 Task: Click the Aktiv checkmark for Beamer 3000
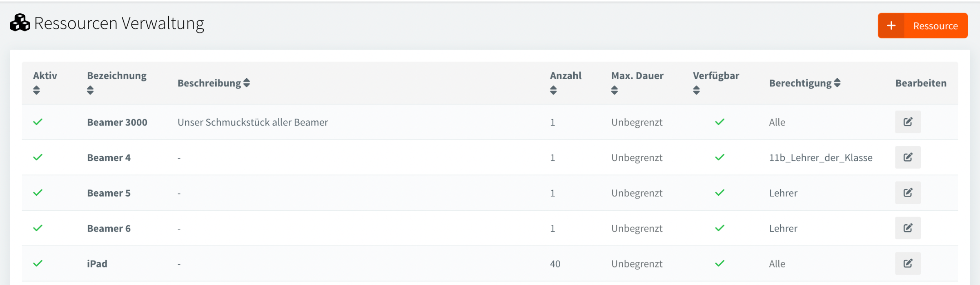pos(38,122)
